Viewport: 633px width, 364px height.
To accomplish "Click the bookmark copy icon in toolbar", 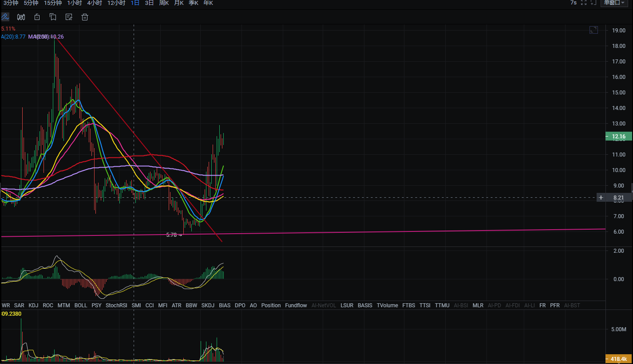I will coord(53,17).
